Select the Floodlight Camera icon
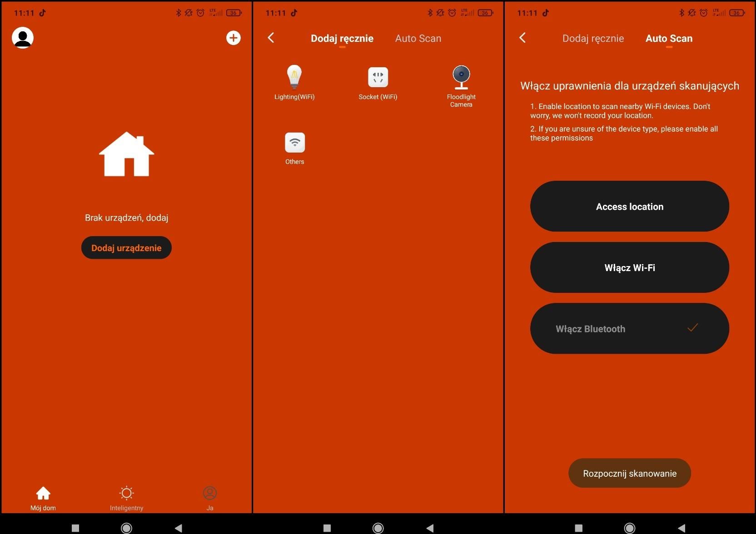Viewport: 756px width, 534px height. pyautogui.click(x=461, y=77)
